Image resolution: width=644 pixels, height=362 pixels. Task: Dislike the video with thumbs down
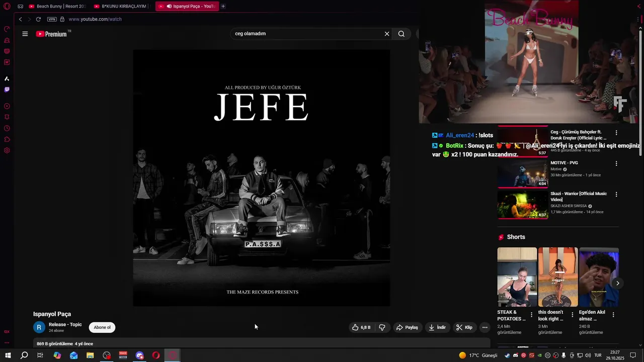[x=382, y=327]
